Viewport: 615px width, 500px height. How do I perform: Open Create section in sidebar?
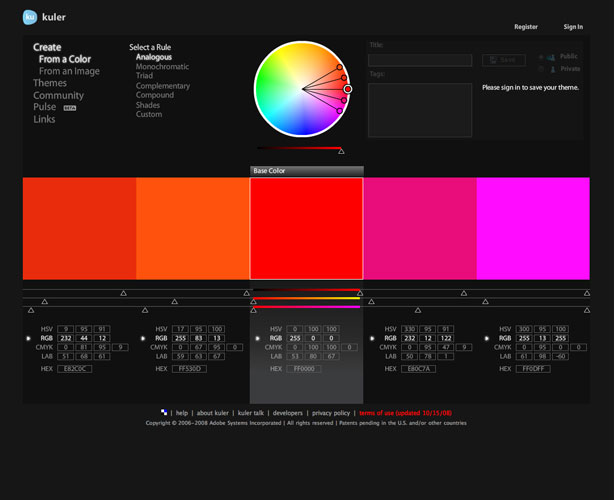(47, 47)
